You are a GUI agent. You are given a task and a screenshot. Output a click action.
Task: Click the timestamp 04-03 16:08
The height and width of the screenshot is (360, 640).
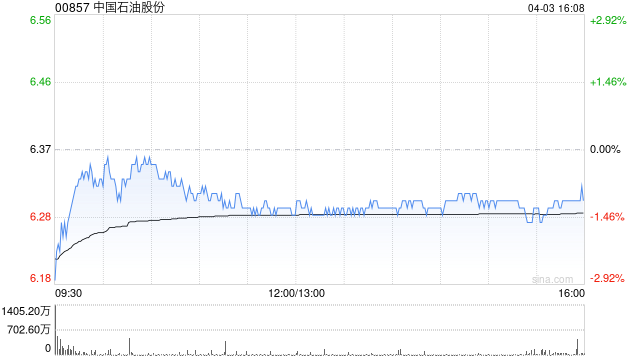pos(556,8)
